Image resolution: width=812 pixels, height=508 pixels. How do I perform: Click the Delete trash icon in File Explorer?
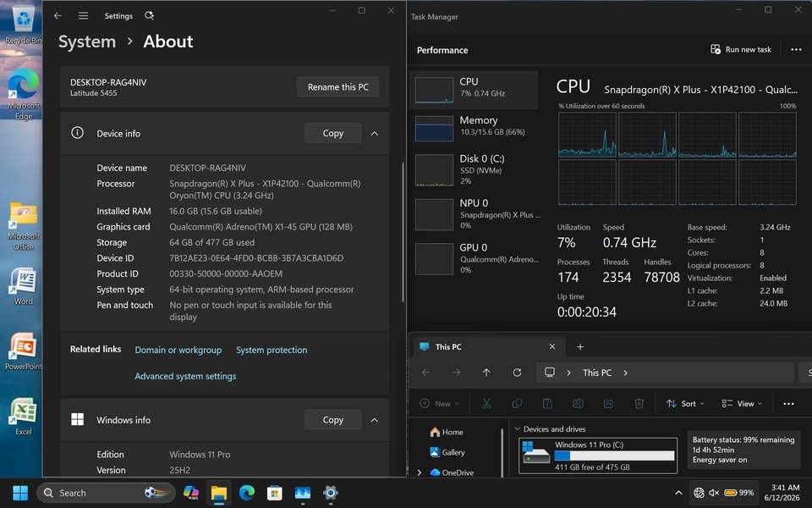pos(639,403)
